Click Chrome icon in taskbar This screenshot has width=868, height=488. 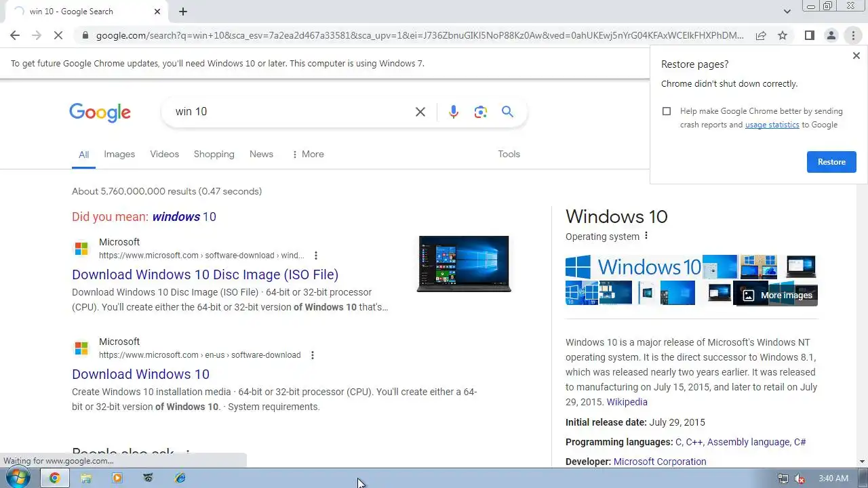[54, 478]
